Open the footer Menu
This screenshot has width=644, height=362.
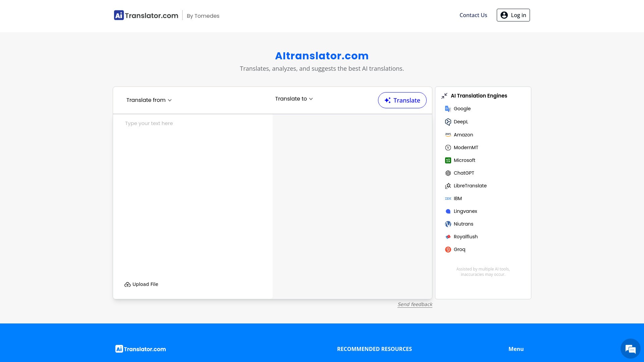[516, 349]
